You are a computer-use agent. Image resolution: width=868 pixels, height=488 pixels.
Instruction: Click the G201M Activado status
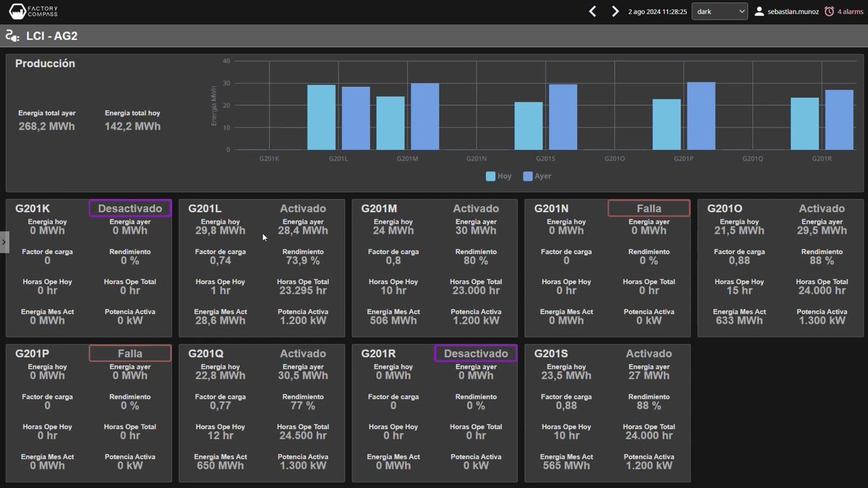476,209
